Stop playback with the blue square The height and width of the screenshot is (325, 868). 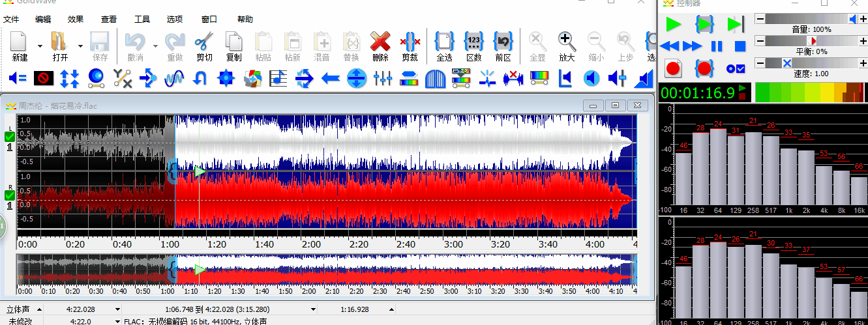(740, 46)
